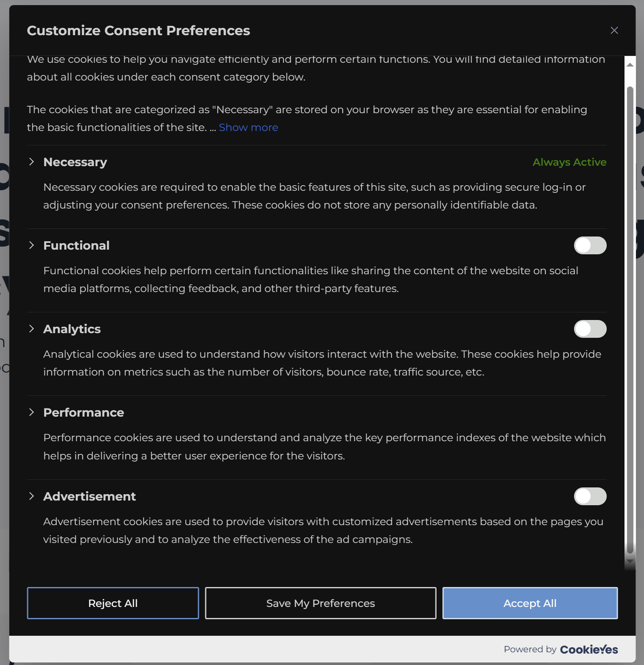The image size is (644, 665).
Task: Click the scrollbar down arrow
Action: pos(629,561)
